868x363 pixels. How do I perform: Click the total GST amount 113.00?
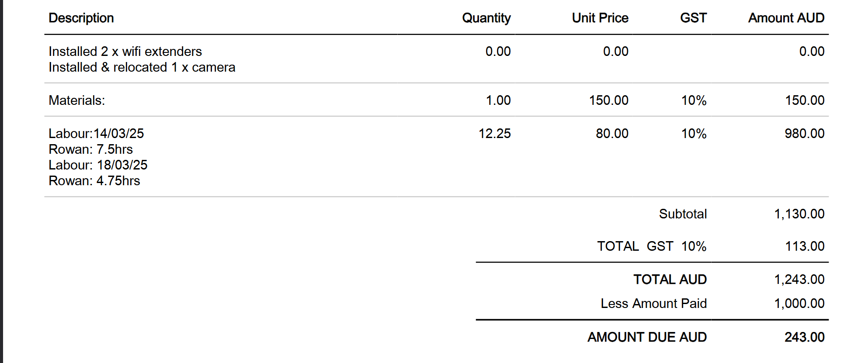(805, 246)
